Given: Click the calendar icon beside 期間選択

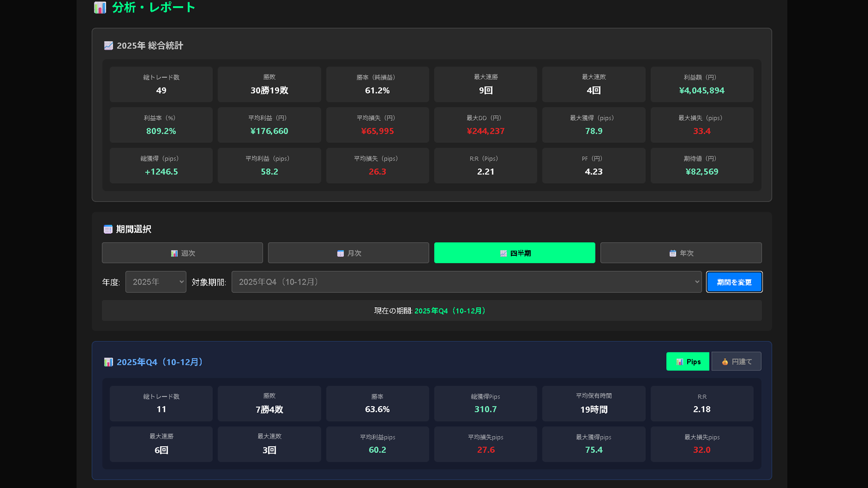Looking at the screenshot, I should pos(108,229).
